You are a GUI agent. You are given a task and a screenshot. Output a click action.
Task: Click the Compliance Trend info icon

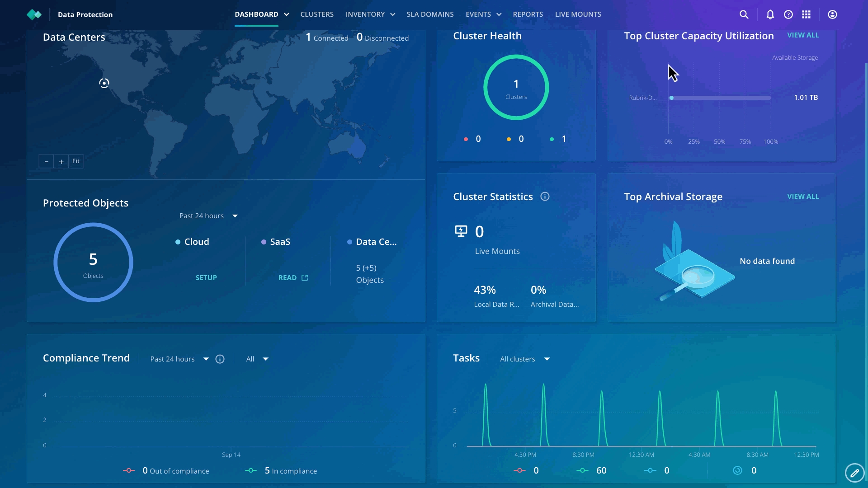click(x=220, y=359)
